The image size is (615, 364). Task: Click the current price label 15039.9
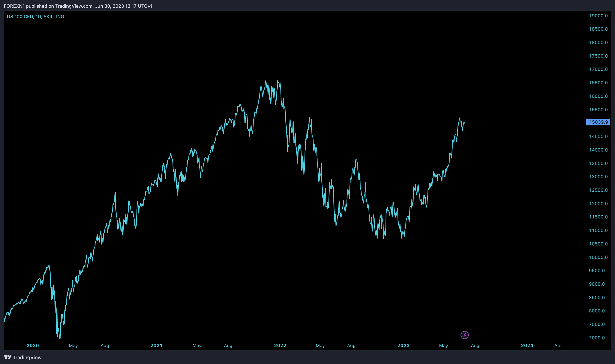pyautogui.click(x=598, y=122)
